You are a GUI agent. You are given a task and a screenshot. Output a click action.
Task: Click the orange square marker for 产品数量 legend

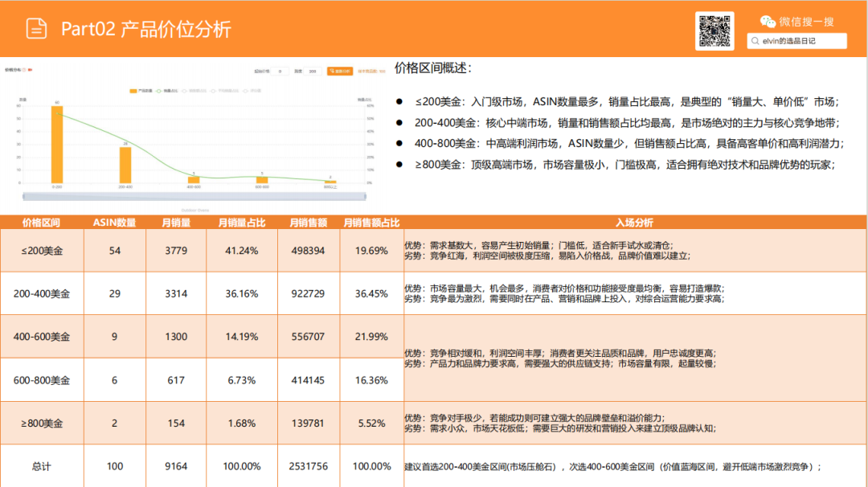coord(133,91)
